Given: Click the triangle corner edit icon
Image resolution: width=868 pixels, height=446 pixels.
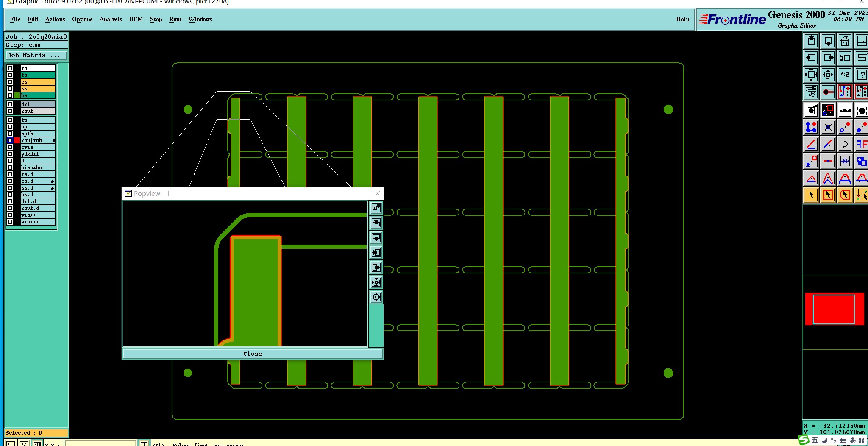Looking at the screenshot, I should pyautogui.click(x=811, y=178).
